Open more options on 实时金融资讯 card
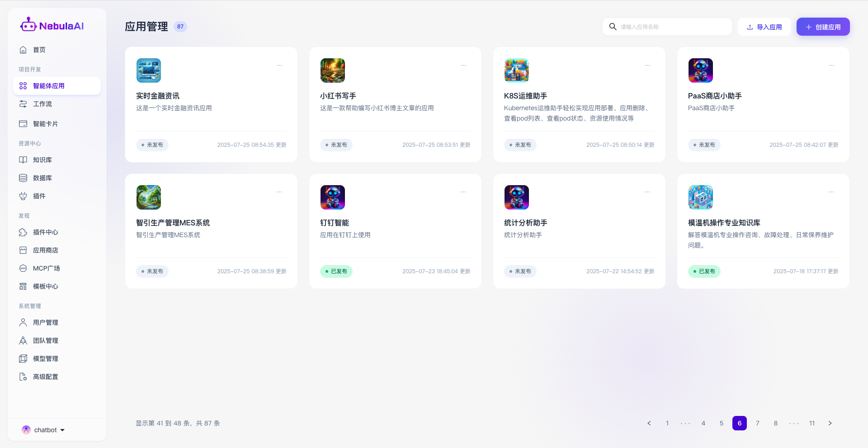The width and height of the screenshot is (868, 448). point(279,65)
